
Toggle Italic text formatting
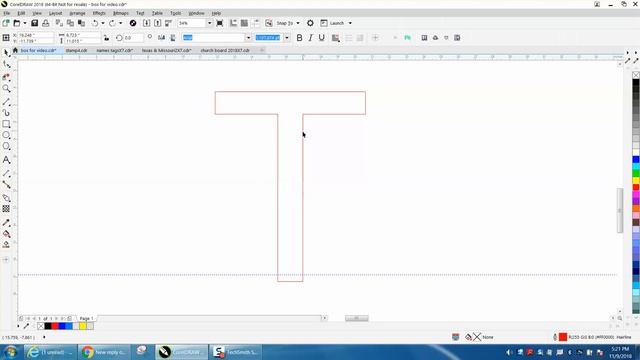pos(311,38)
